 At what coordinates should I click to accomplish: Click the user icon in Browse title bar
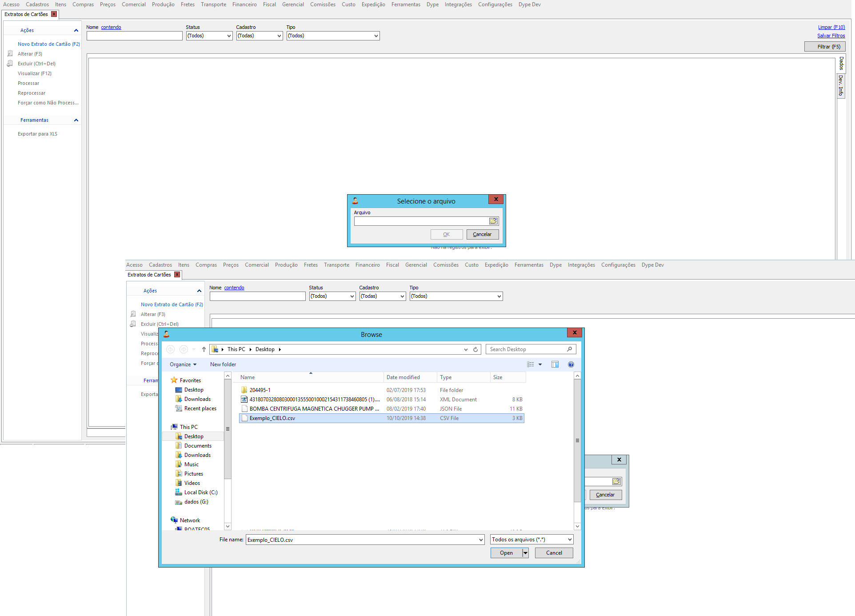(167, 334)
